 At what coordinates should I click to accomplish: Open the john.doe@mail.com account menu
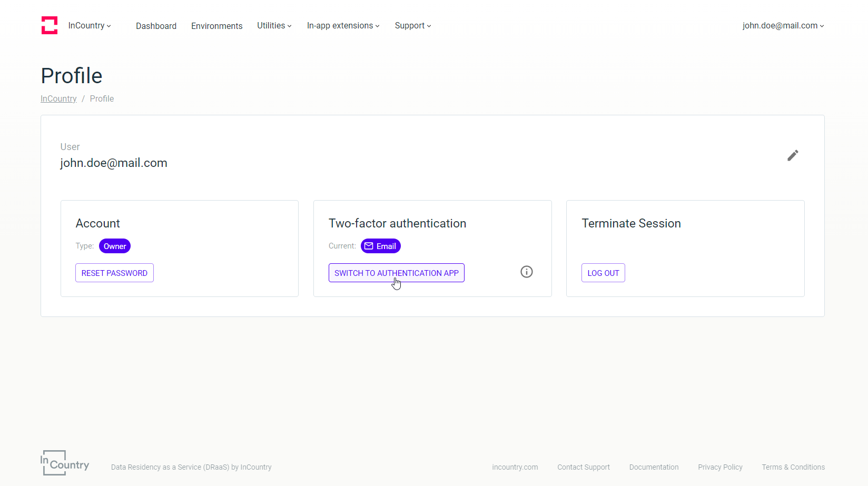[783, 26]
